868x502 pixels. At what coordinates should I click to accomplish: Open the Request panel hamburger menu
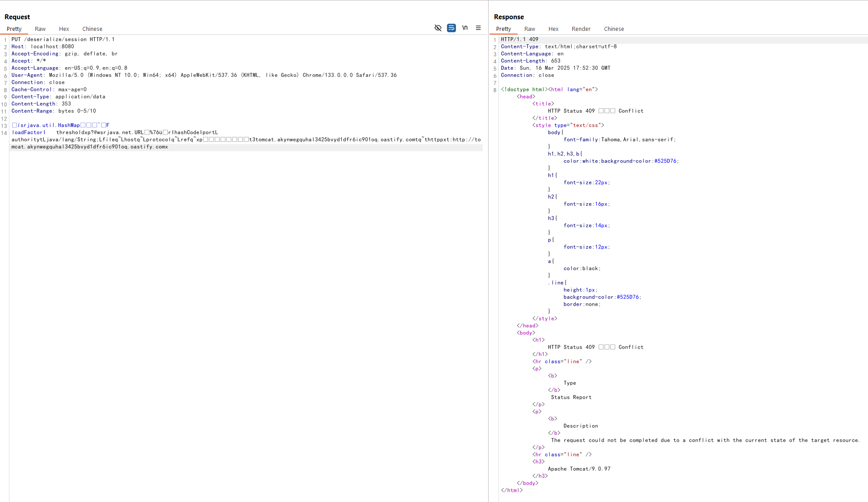click(478, 28)
